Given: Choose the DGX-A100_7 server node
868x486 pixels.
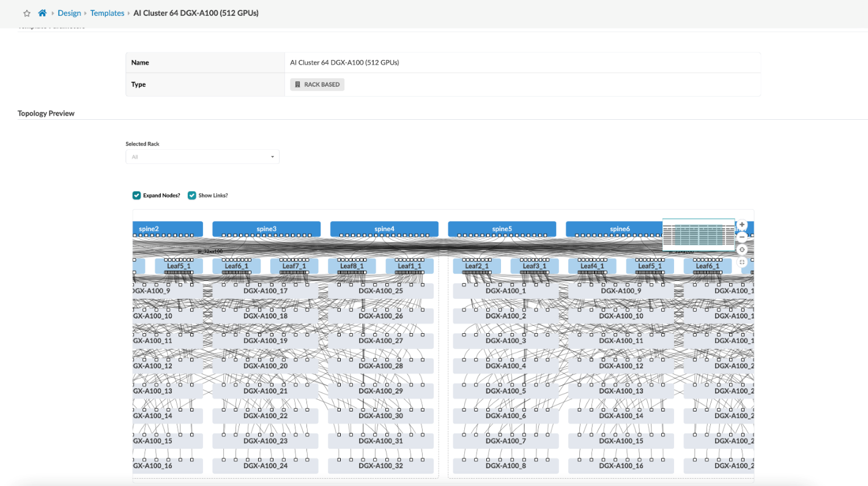Looking at the screenshot, I should [506, 441].
